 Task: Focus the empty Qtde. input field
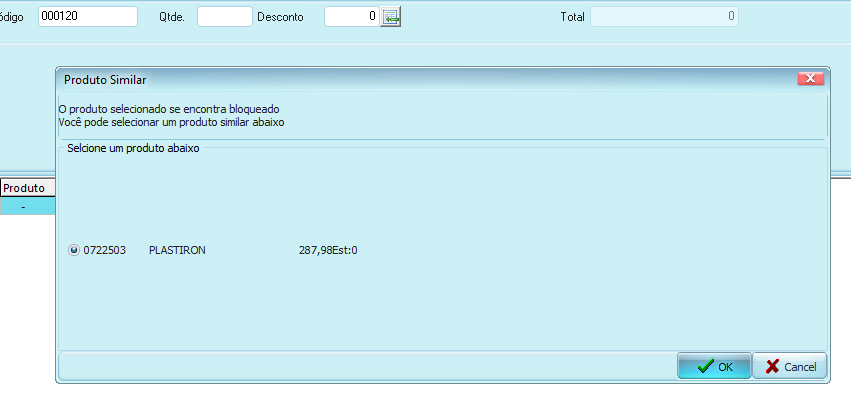(x=225, y=16)
